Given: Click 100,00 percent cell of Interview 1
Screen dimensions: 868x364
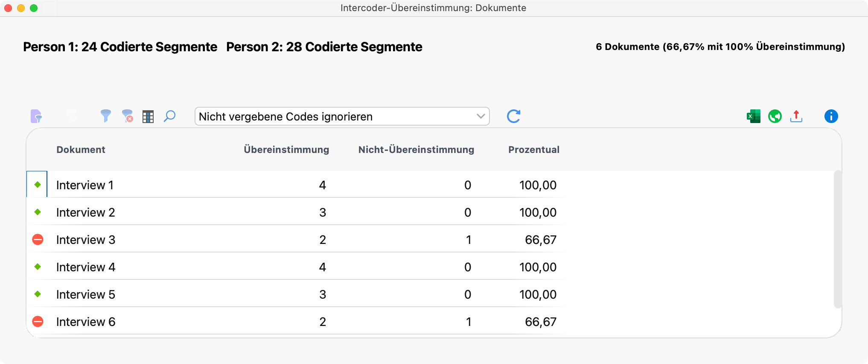Looking at the screenshot, I should point(538,185).
